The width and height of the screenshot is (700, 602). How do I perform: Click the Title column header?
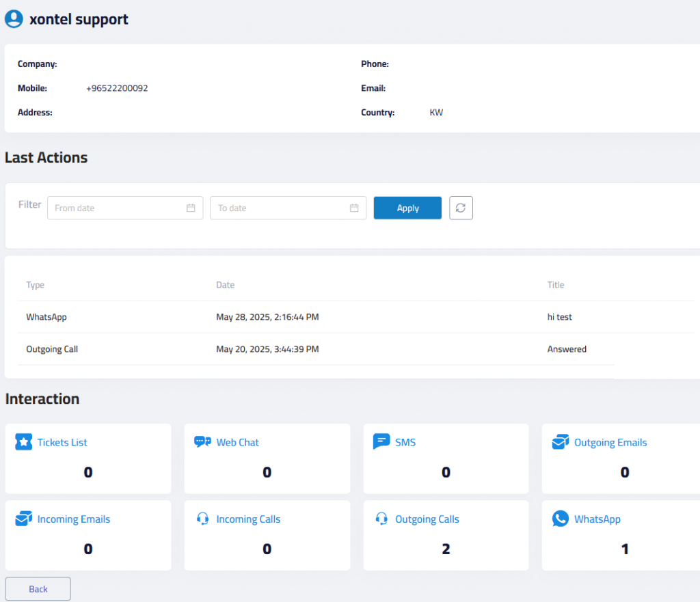click(x=556, y=285)
